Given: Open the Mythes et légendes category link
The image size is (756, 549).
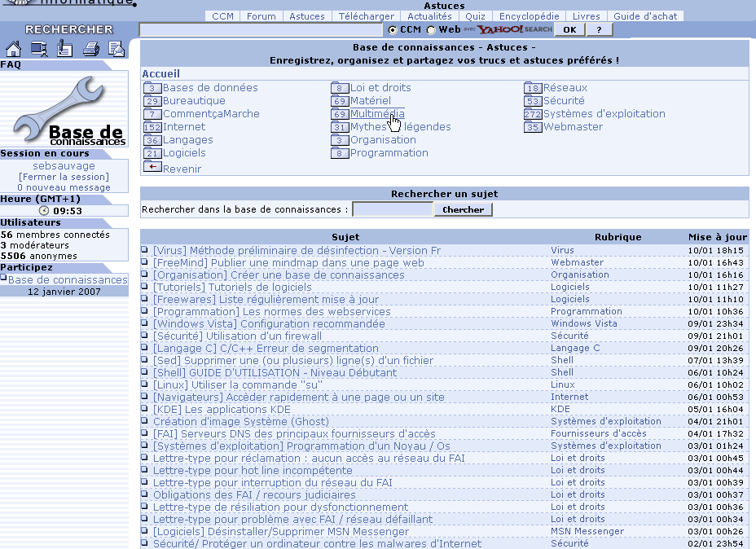Looking at the screenshot, I should 400,127.
